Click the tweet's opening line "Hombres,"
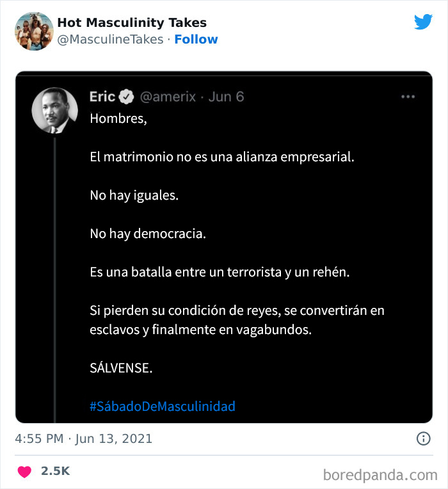The height and width of the screenshot is (489, 448). pyautogui.click(x=118, y=118)
